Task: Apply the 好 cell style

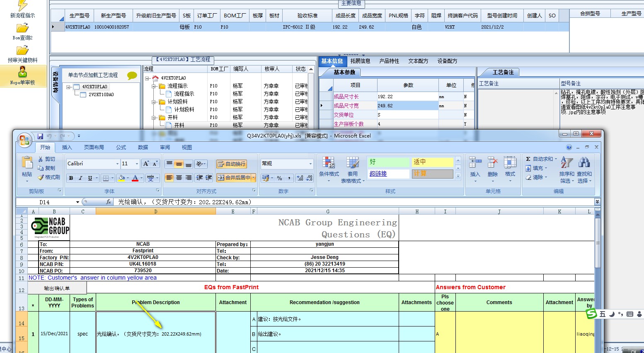Action: click(x=389, y=162)
